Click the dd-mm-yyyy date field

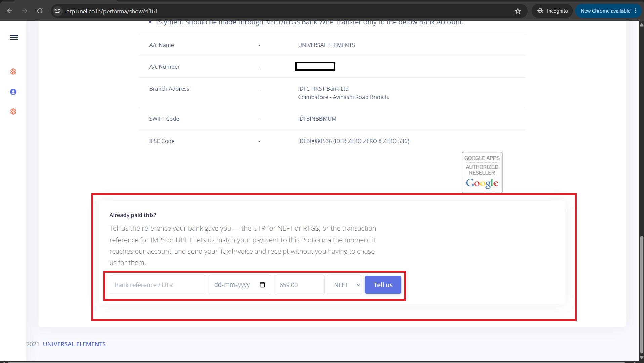(240, 285)
